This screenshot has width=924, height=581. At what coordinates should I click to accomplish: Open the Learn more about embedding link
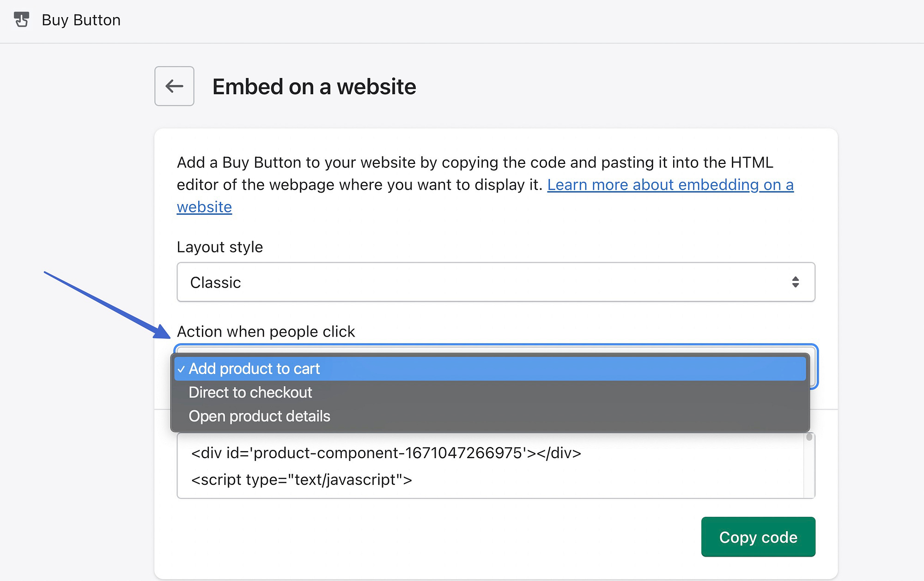point(670,185)
